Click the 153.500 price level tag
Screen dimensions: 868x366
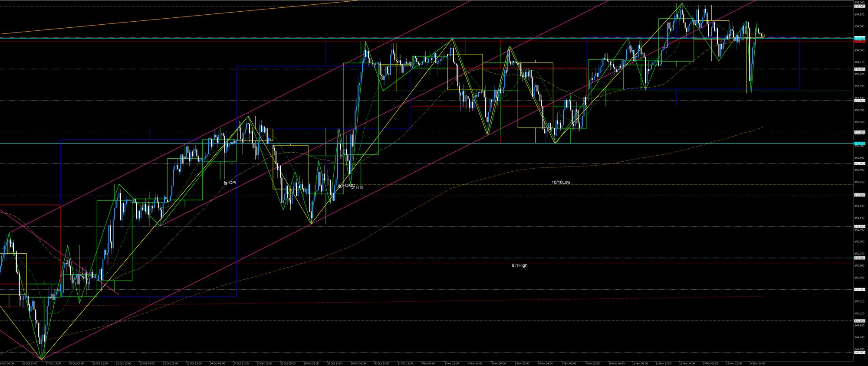[859, 101]
